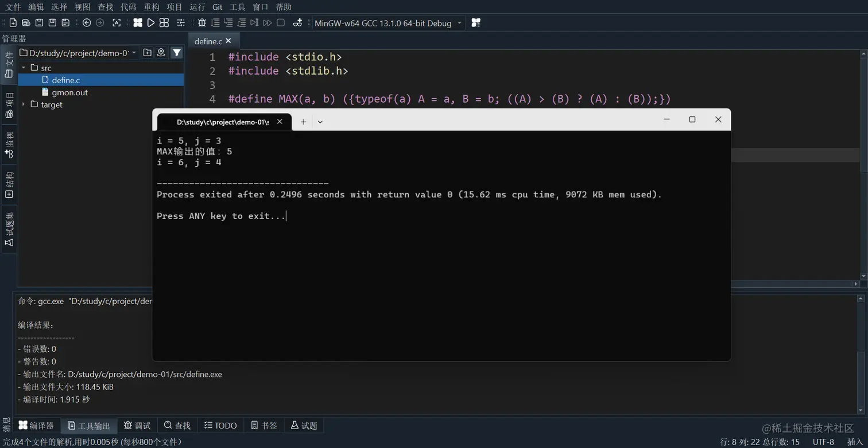Open the Git menu
Image resolution: width=868 pixels, height=448 pixels.
tap(218, 7)
